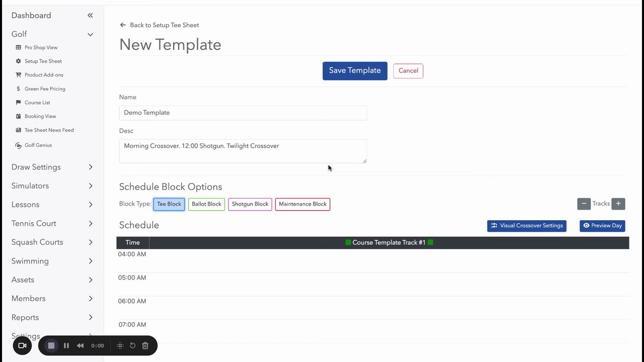Click the template Name input field
The image size is (644, 362).
243,113
